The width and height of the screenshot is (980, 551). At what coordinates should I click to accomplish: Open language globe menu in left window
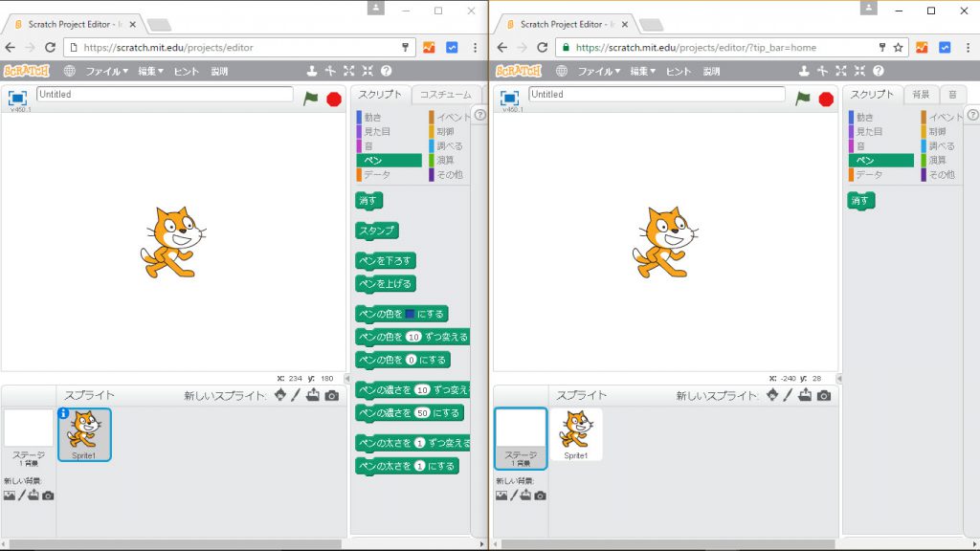pos(69,71)
